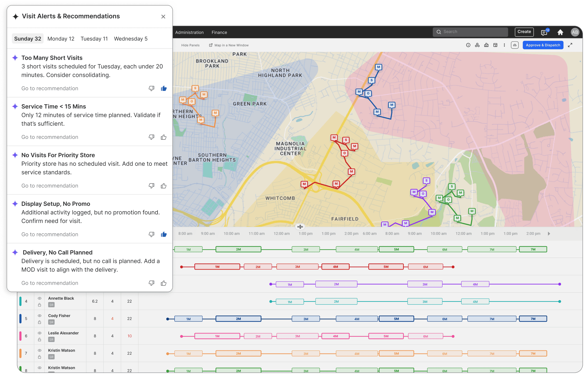Toggle visibility eye for Annette Black
Screen dimensions: 588x381
[x=40, y=298]
